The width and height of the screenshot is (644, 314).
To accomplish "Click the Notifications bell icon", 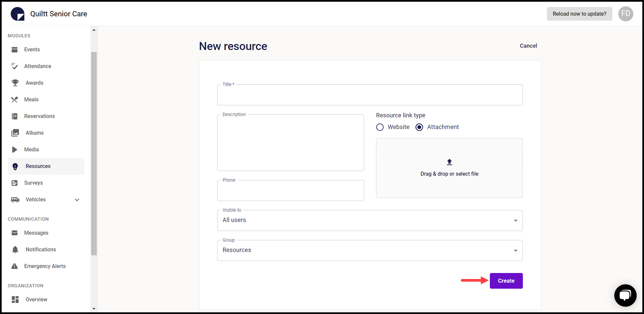I will coord(15,249).
